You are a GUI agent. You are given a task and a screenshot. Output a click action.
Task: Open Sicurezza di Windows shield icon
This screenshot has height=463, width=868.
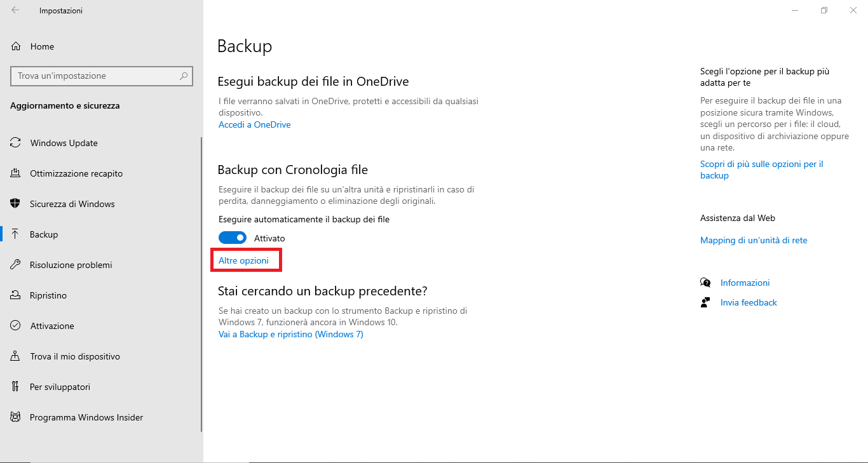click(x=16, y=204)
